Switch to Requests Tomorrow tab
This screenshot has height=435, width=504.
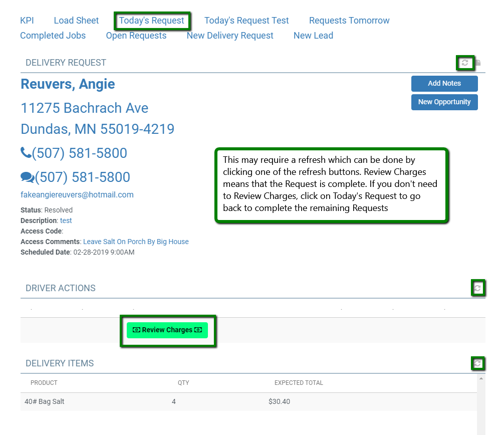pos(349,21)
